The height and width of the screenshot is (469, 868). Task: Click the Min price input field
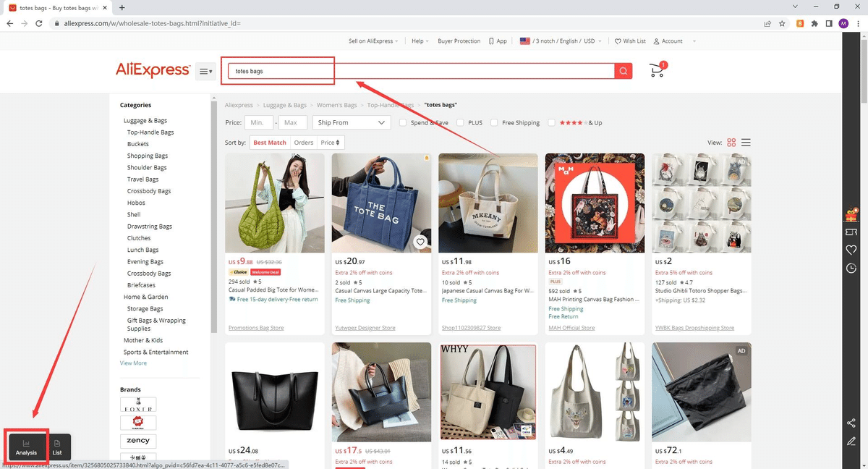tap(258, 122)
